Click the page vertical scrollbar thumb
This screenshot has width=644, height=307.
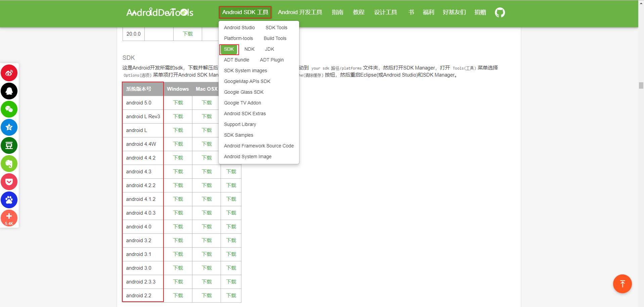pyautogui.click(x=641, y=85)
